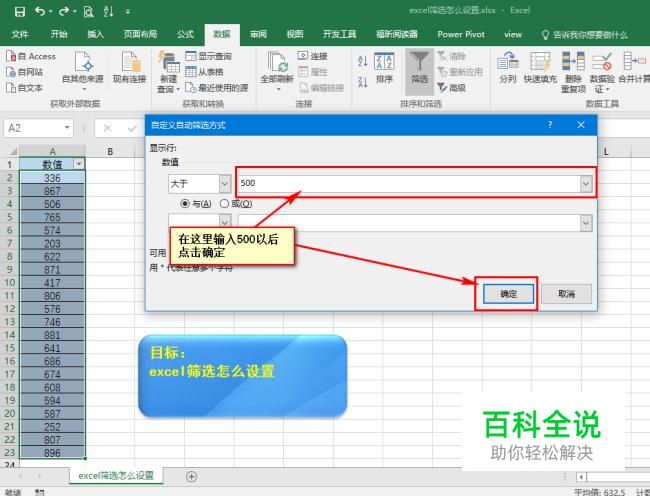
Task: Open the Developer (开发工具) tab
Action: coord(340,34)
